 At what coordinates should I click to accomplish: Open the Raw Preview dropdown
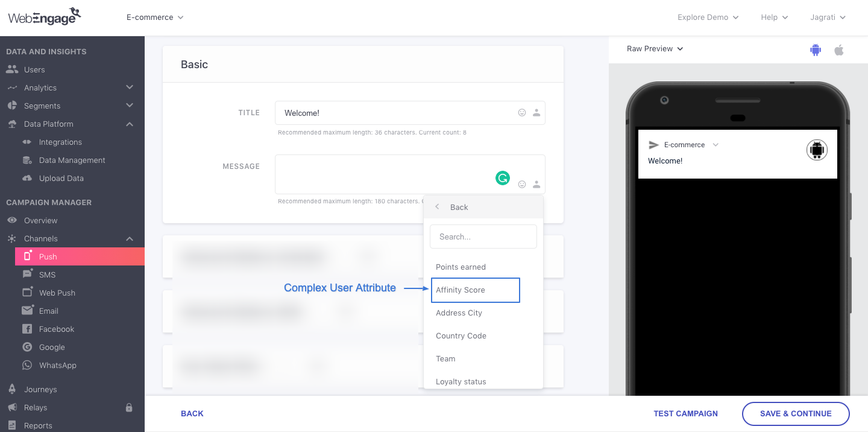coord(655,49)
